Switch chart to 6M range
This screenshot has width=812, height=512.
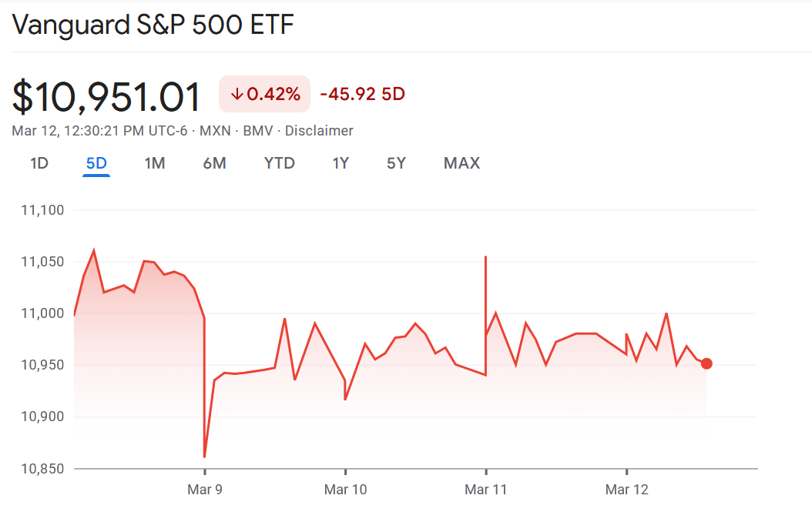click(214, 163)
